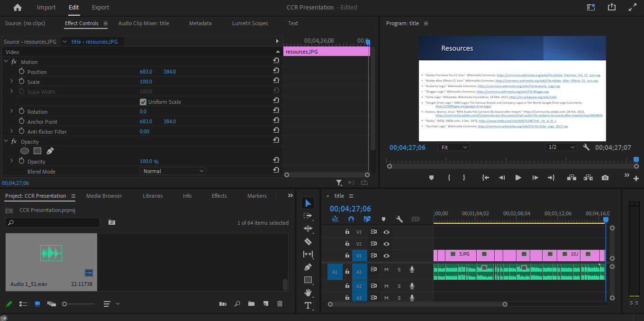Expand the Anti-flicker Filter property
This screenshot has height=321, width=644.
[12, 131]
